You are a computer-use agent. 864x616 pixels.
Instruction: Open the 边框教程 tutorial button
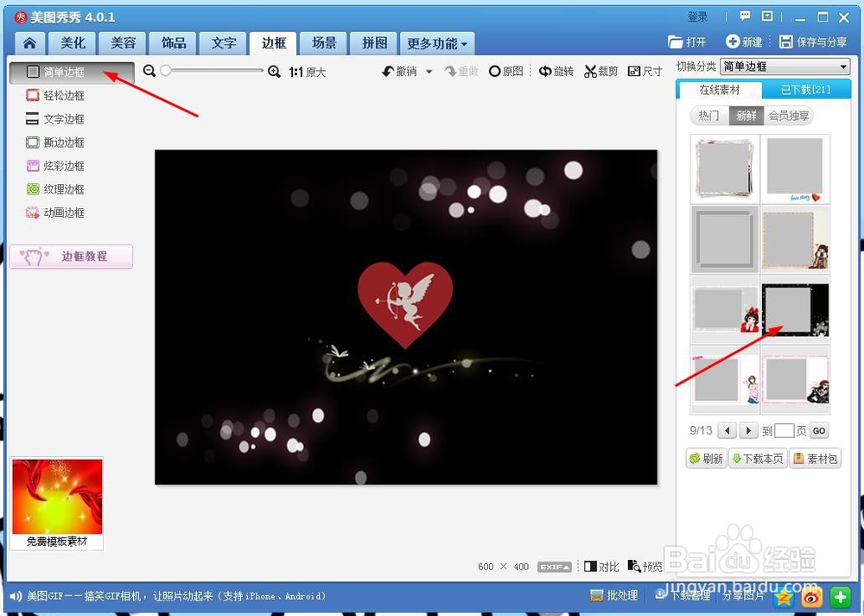pyautogui.click(x=71, y=257)
